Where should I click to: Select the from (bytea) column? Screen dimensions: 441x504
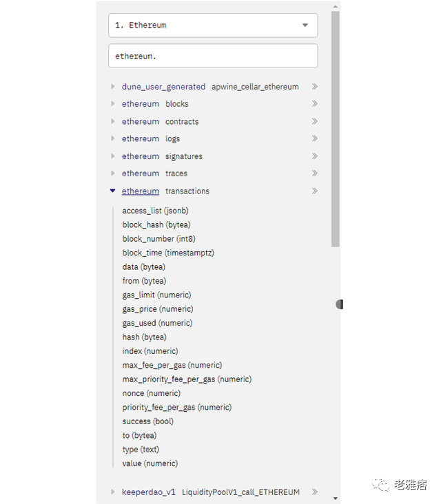(x=144, y=281)
